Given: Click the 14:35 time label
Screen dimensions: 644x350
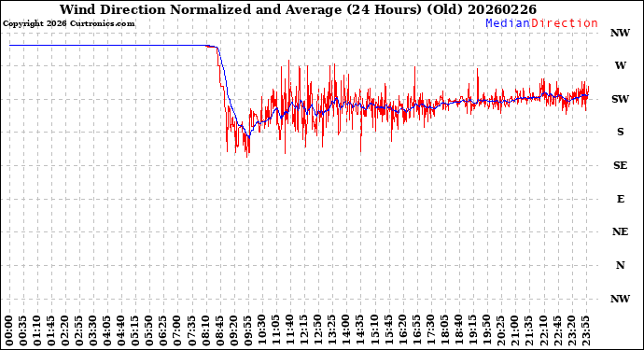Looking at the screenshot, I should [x=360, y=330].
